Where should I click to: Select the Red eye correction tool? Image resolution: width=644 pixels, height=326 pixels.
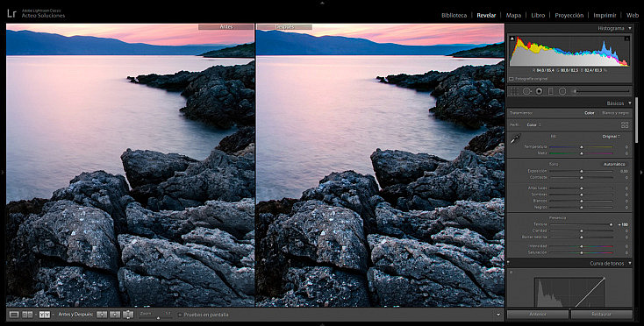pos(540,91)
